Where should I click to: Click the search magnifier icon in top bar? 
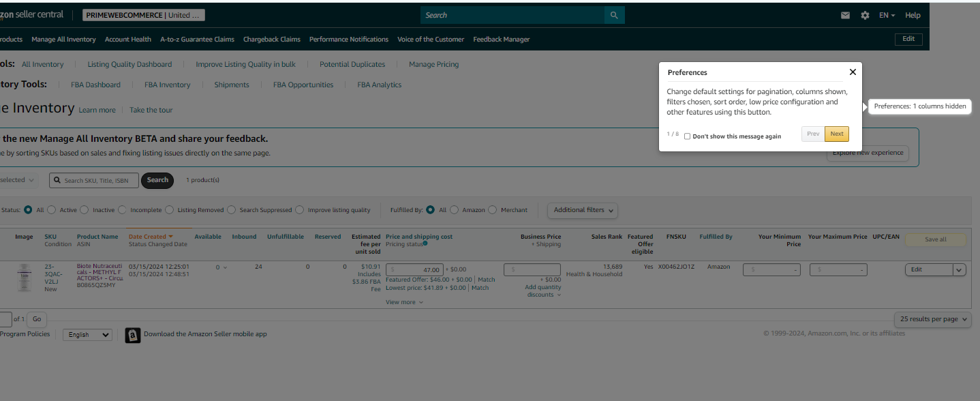point(614,15)
